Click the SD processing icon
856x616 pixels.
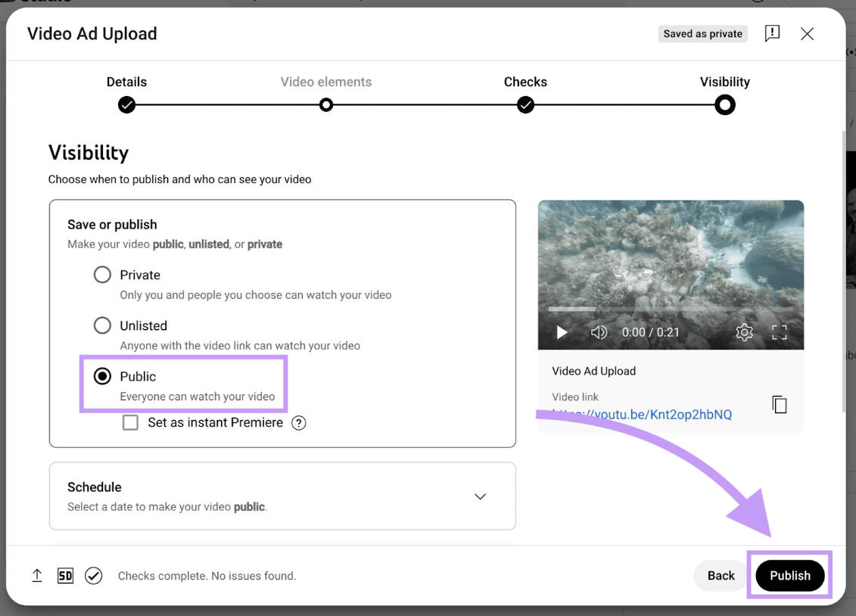pos(65,576)
